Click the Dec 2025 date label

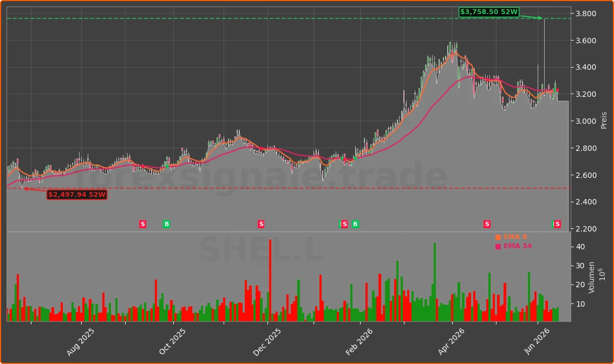[267, 342]
